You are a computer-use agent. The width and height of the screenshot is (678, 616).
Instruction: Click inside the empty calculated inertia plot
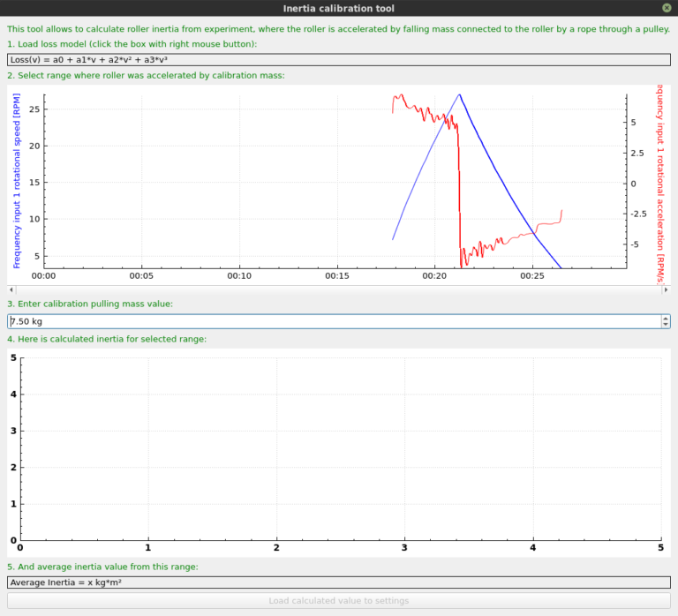340,448
